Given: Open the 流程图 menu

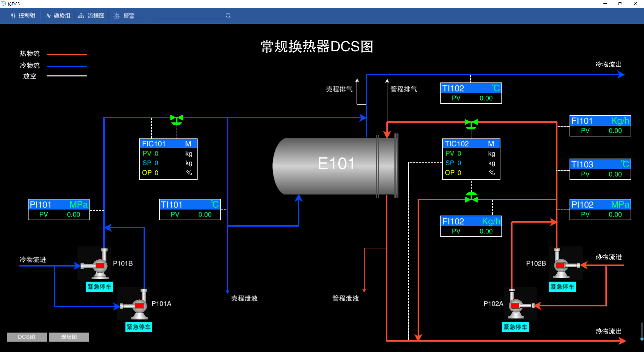Looking at the screenshot, I should 91,15.
